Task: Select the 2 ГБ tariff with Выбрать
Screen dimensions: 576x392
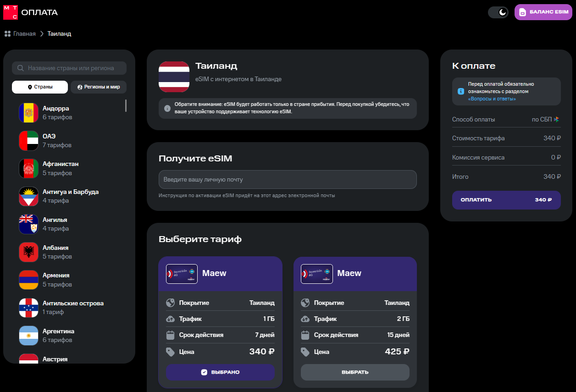Action: pyautogui.click(x=355, y=372)
